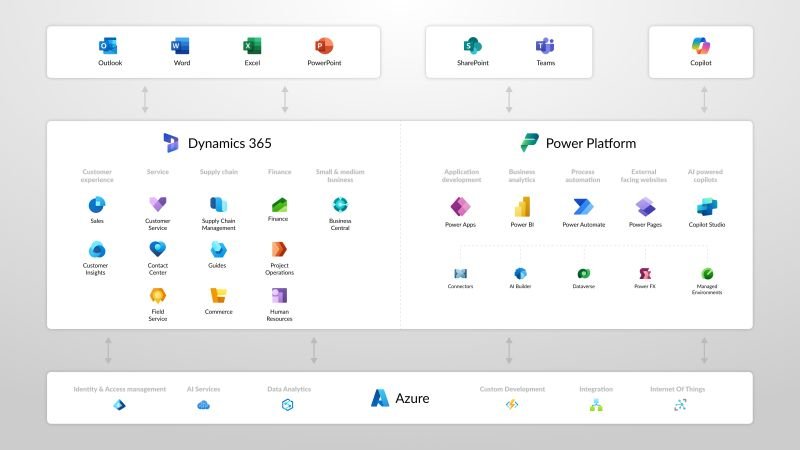The height and width of the screenshot is (450, 800).
Task: Select the Supply chain category label
Action: tap(219, 172)
